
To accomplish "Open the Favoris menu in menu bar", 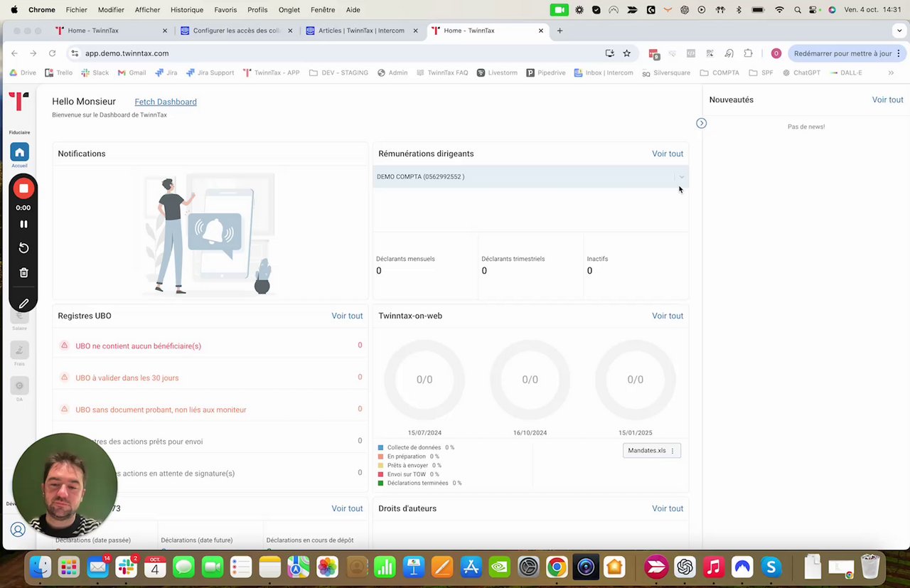I will pyautogui.click(x=225, y=10).
